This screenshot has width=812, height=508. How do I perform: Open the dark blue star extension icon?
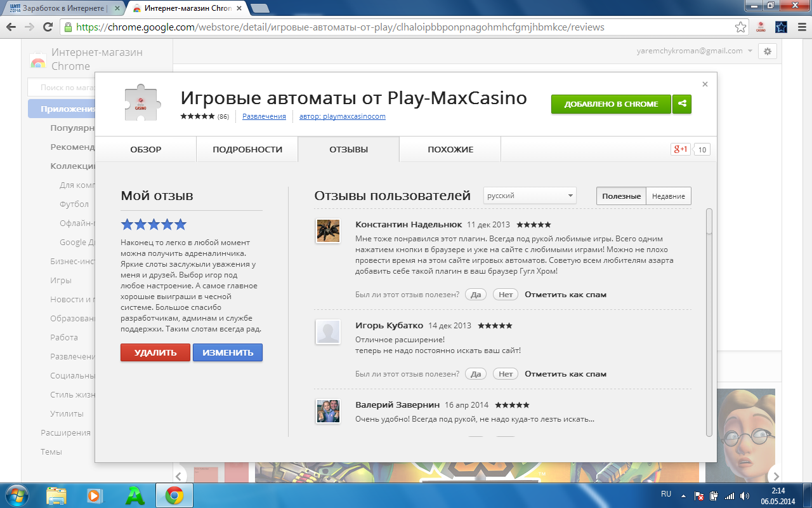781,27
